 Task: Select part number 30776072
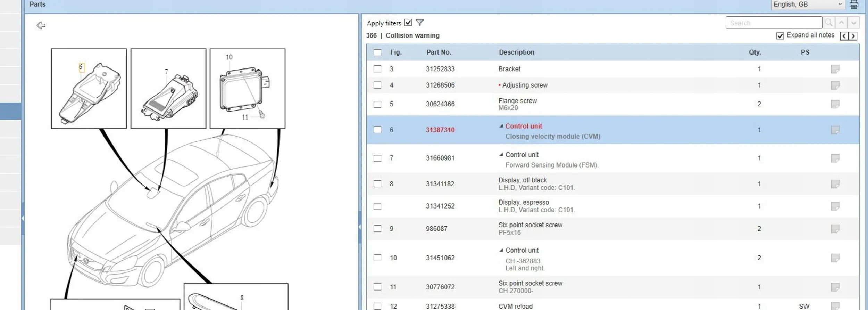[440, 287]
